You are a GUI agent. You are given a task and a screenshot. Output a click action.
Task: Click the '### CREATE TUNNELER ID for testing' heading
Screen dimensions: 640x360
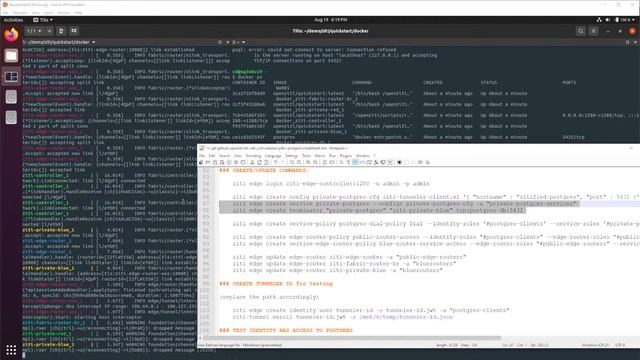click(276, 284)
